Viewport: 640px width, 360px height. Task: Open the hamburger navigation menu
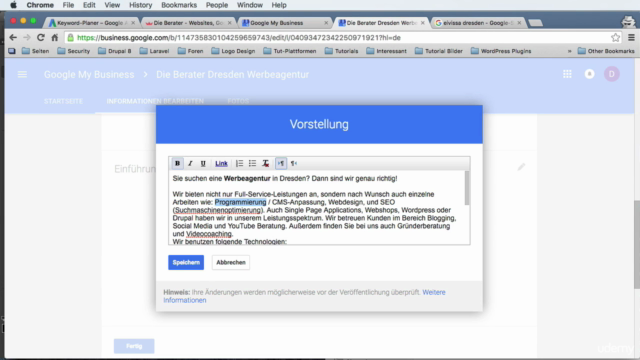point(22,74)
